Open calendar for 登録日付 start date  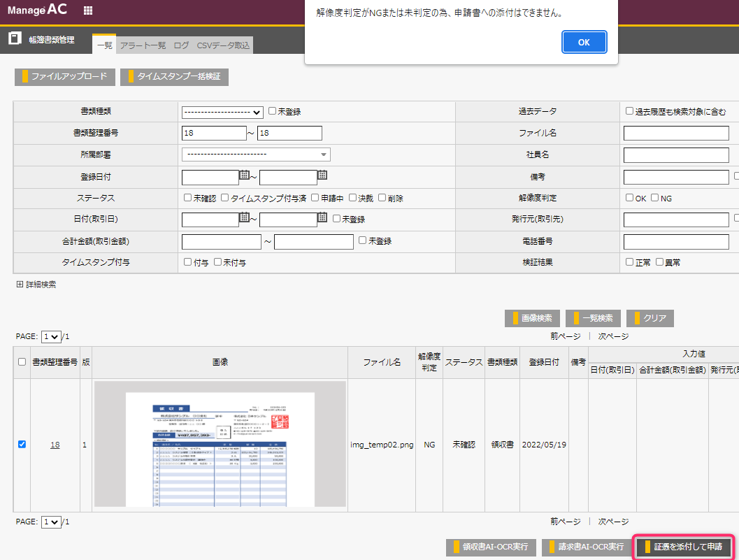click(x=244, y=175)
